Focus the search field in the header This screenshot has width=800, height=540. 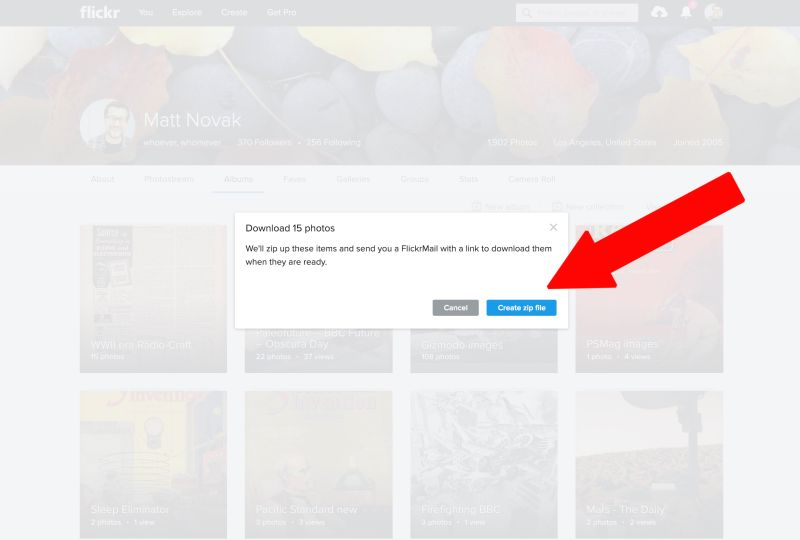pyautogui.click(x=577, y=13)
